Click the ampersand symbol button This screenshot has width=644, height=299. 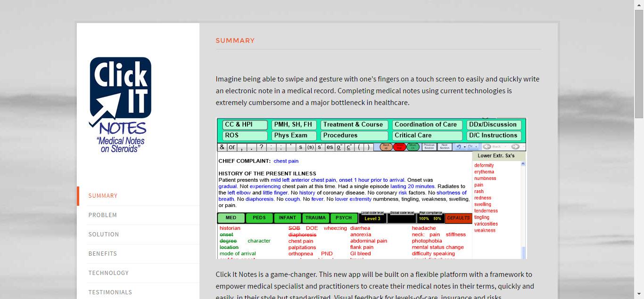(222, 147)
